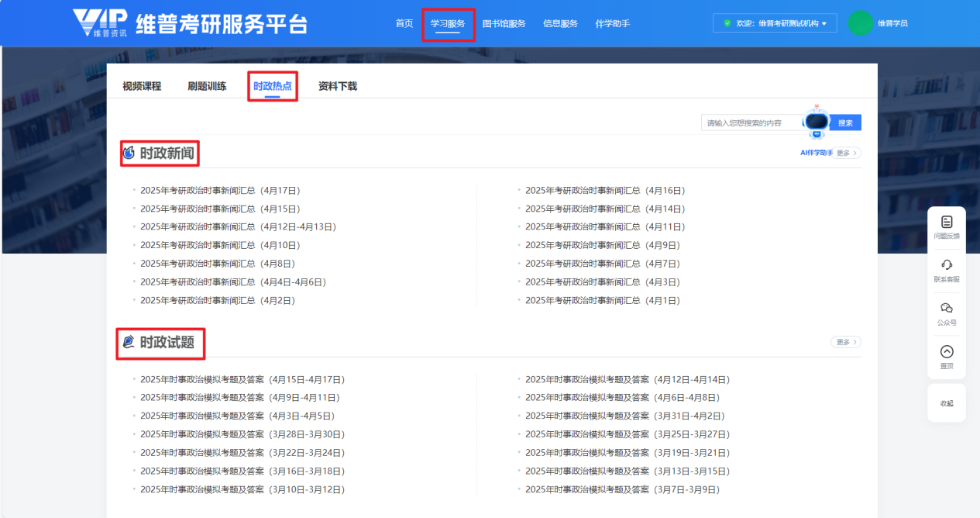
Task: Click the 置顶 back-to-top arrow icon
Action: pos(946,352)
